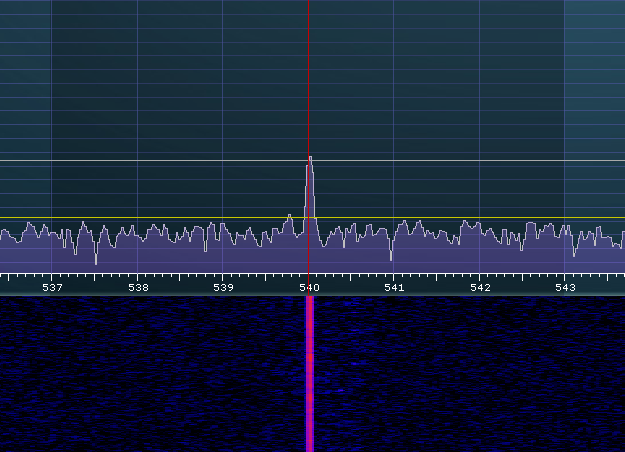The image size is (625, 452).
Task: Click the 540 frequency label
Action: pos(309,287)
